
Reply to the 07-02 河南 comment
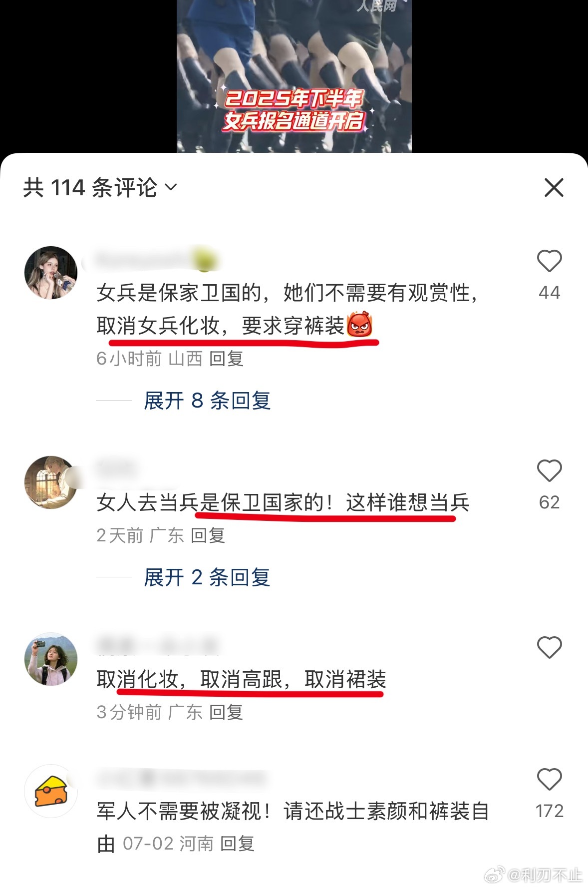tap(238, 844)
